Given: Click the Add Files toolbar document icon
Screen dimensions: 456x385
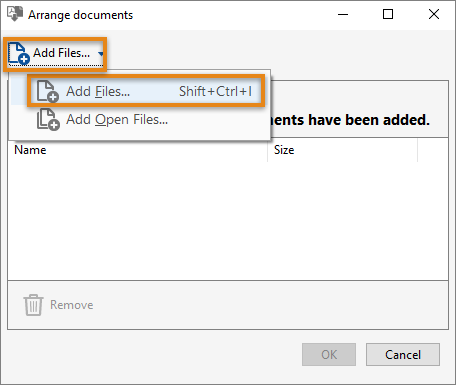Looking at the screenshot, I should coord(19,53).
